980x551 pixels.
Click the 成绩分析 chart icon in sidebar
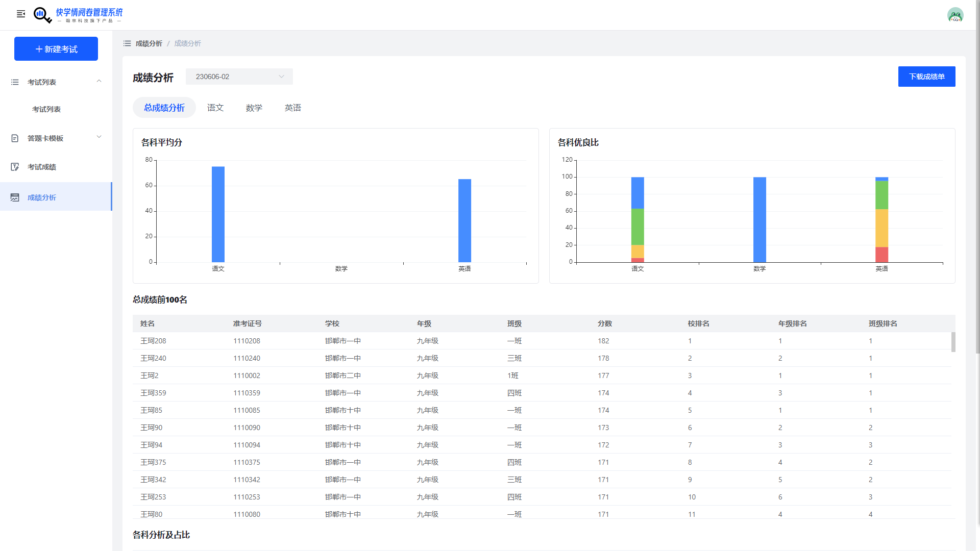point(15,197)
